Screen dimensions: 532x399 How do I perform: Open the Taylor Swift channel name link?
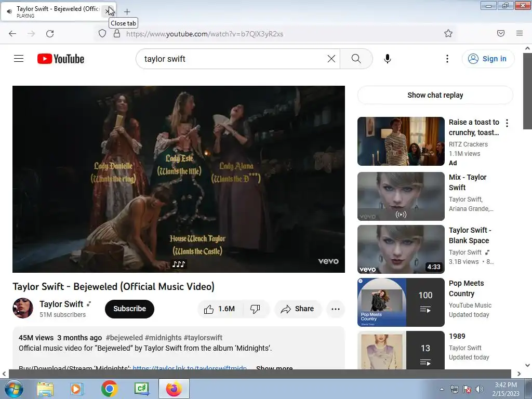click(x=61, y=304)
